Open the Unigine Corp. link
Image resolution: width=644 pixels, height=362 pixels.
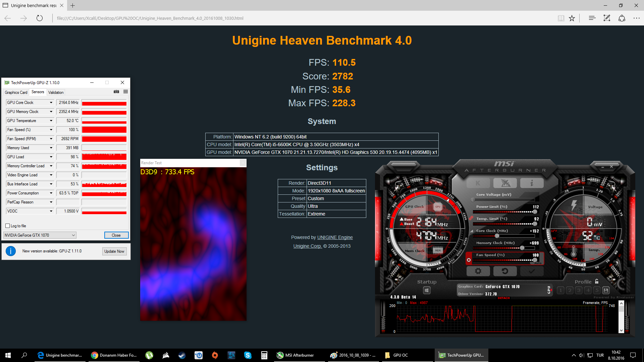click(308, 246)
